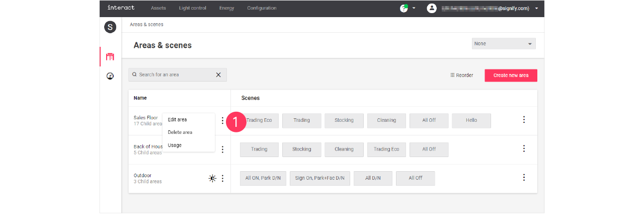Click the Reorder button
This screenshot has width=644, height=222.
461,76
